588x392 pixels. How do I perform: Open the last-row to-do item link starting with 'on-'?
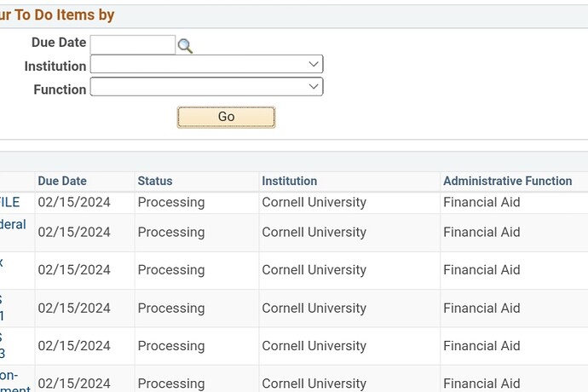pos(9,376)
